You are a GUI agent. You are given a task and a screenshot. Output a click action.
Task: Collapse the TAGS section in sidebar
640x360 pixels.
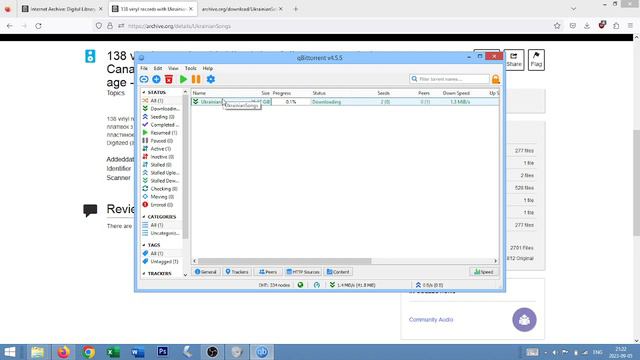point(144,245)
